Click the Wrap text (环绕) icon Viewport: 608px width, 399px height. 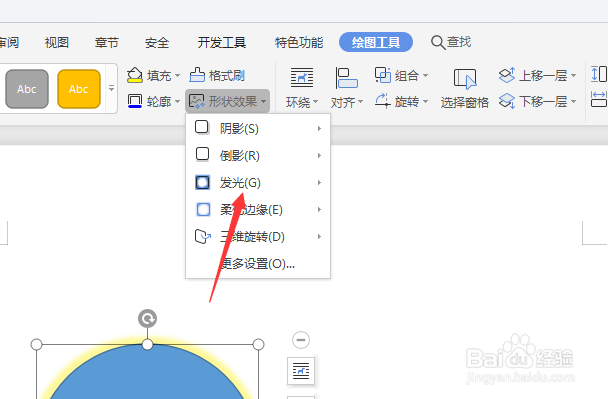[x=302, y=77]
